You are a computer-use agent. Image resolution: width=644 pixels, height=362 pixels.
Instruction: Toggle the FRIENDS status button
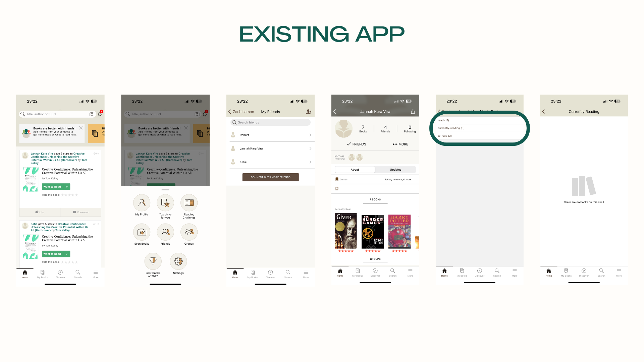[354, 144]
